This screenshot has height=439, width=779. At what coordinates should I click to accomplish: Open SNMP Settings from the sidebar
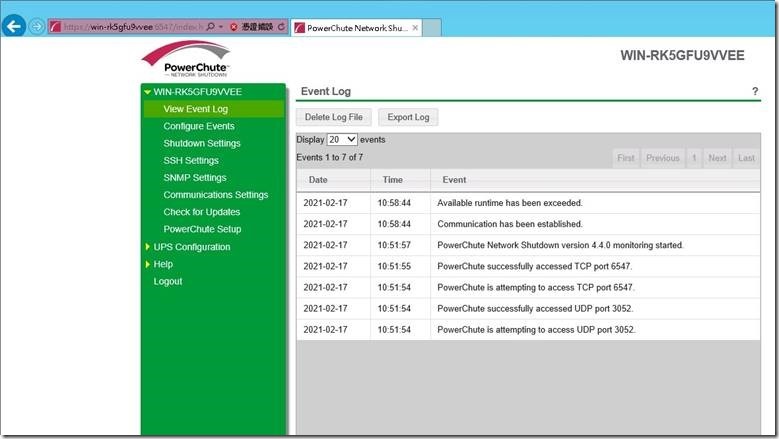[194, 177]
